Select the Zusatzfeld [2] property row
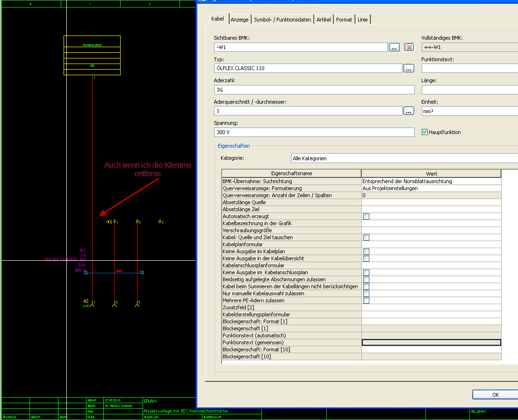 (361, 308)
